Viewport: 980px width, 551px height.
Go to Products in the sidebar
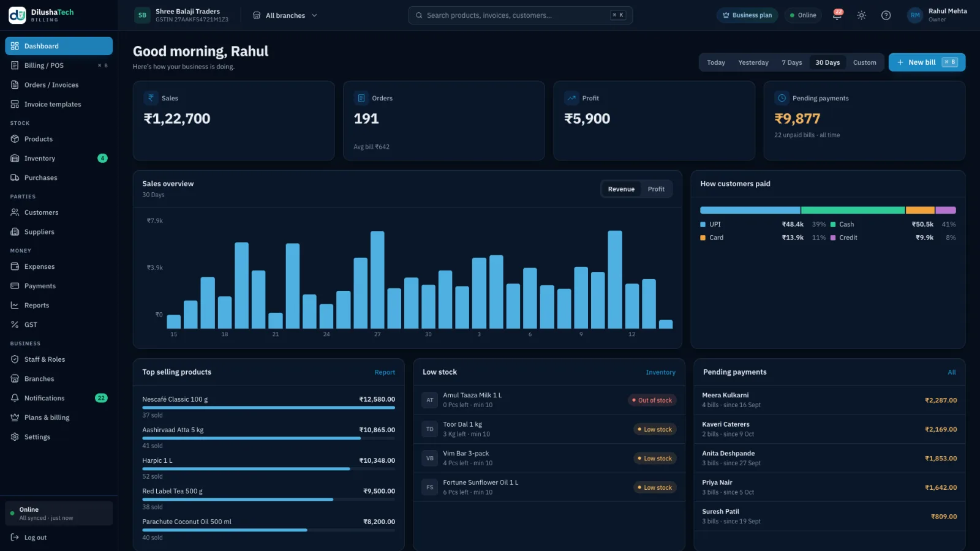click(59, 139)
